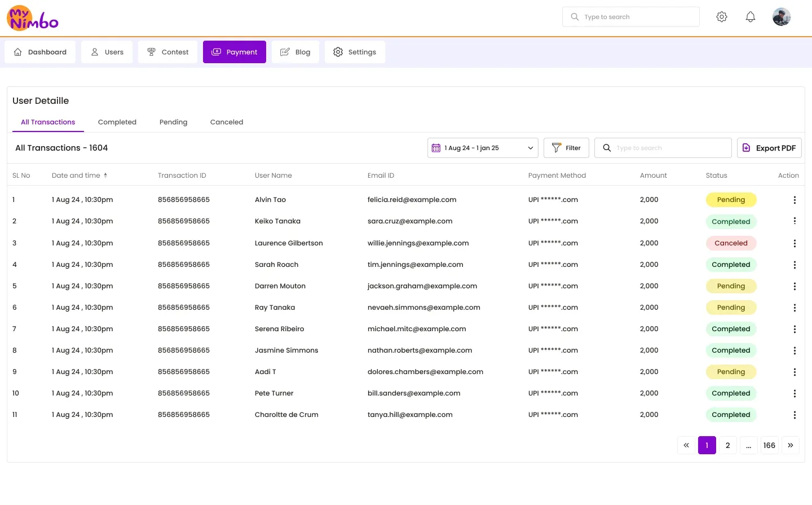Click the pagination ellipsis button
812x505 pixels.
click(749, 445)
